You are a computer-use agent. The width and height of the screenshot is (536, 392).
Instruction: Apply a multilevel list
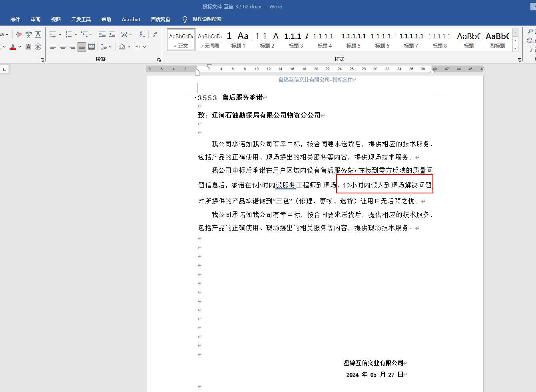click(x=84, y=34)
